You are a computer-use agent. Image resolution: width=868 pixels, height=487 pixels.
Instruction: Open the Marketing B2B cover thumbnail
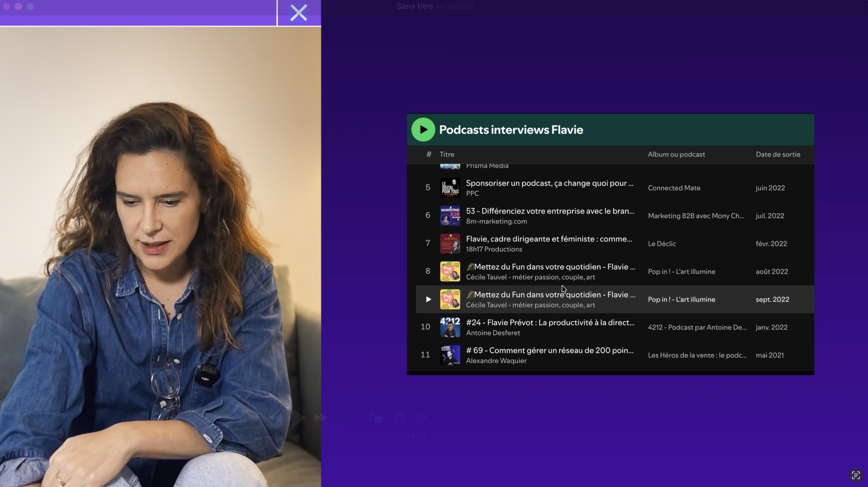click(x=450, y=216)
